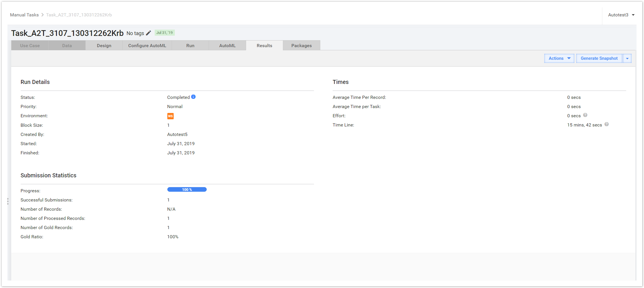Click the Normal priority value
The width and height of the screenshot is (644, 288).
(x=175, y=107)
